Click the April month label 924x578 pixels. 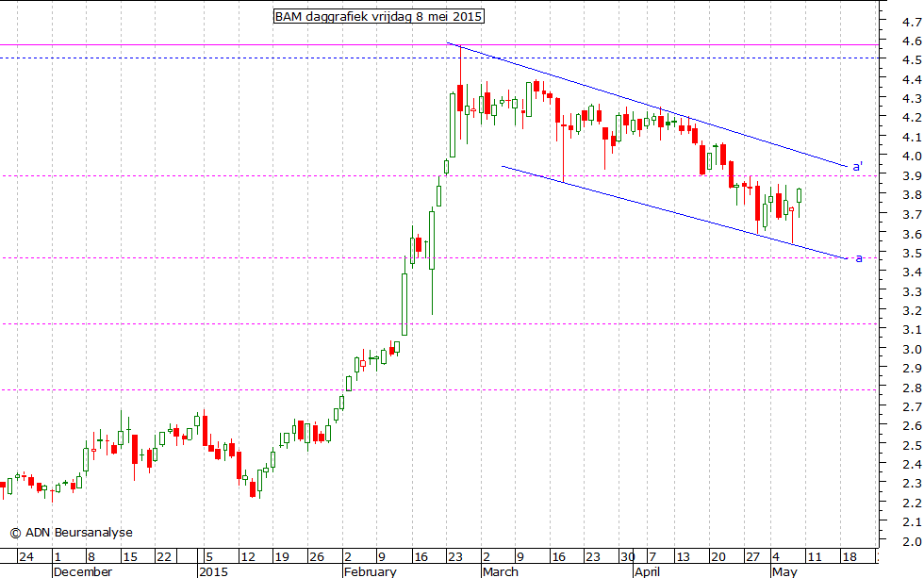[647, 571]
